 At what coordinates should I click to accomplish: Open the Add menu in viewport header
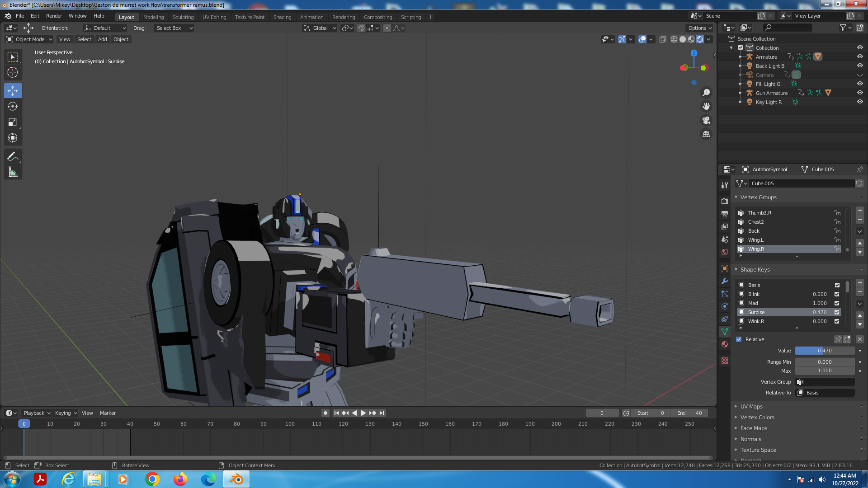pos(103,39)
